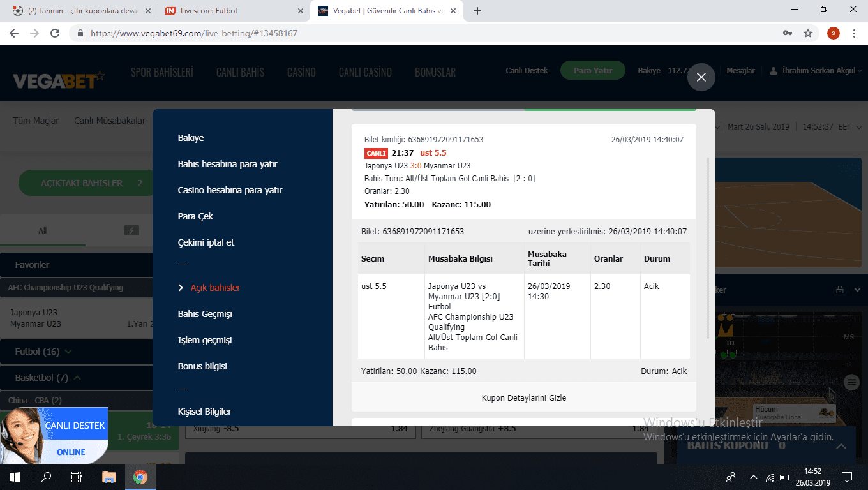Open Casino menu item
The image size is (868, 490).
click(301, 72)
